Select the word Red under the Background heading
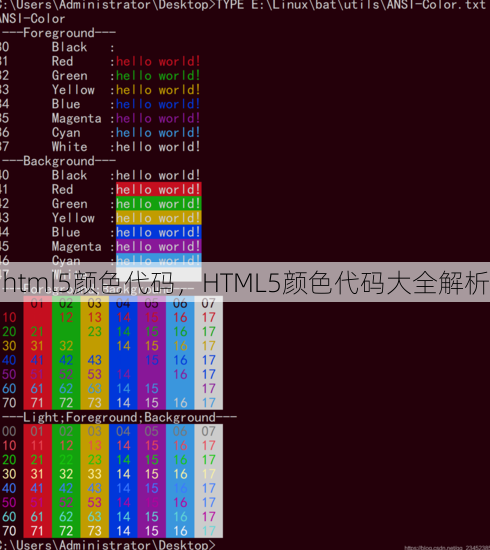Image resolution: width=490 pixels, height=550 pixels. (x=62, y=189)
